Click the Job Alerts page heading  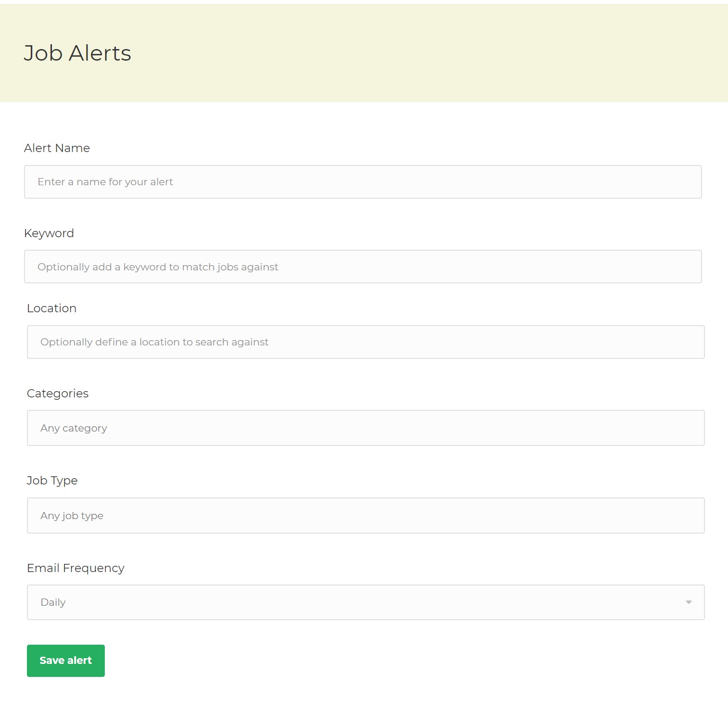click(77, 53)
